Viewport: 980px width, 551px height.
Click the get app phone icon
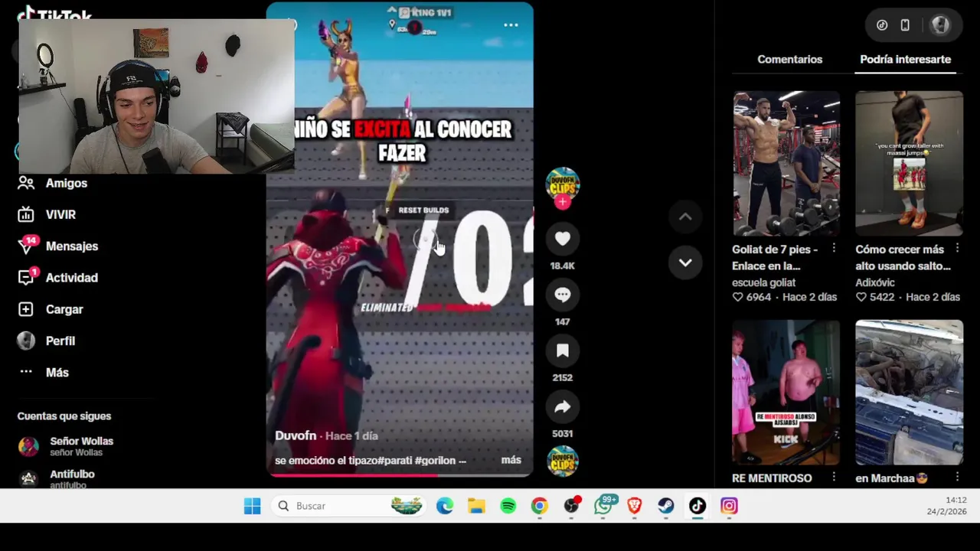[x=905, y=25]
